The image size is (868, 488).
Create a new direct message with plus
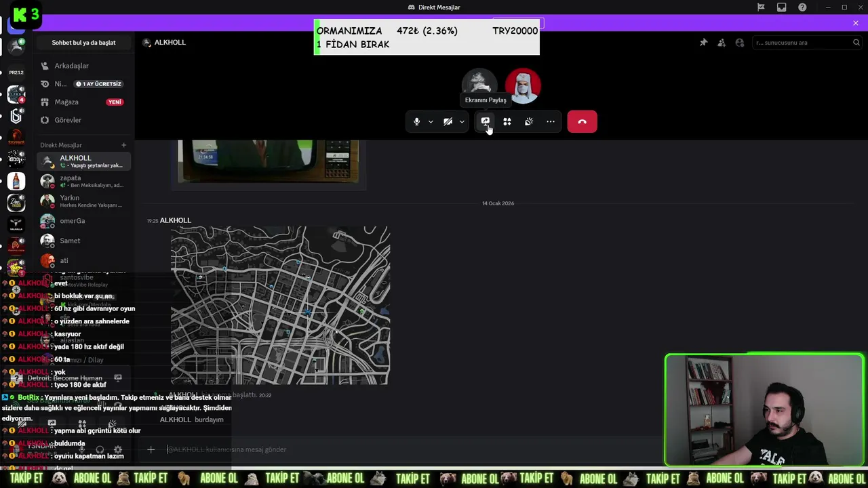(x=123, y=145)
